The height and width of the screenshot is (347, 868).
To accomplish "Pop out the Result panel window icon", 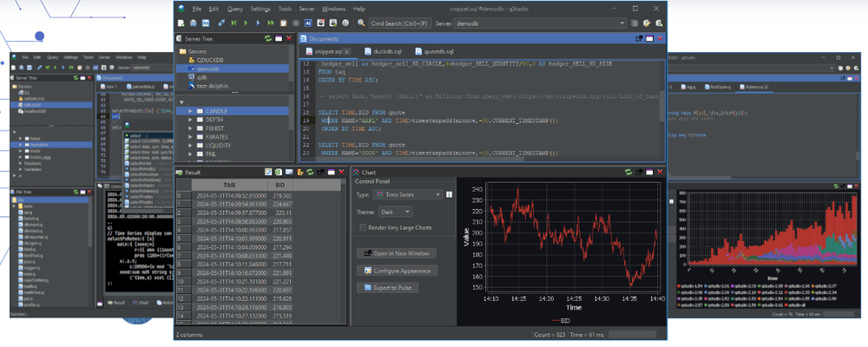I will (x=320, y=172).
